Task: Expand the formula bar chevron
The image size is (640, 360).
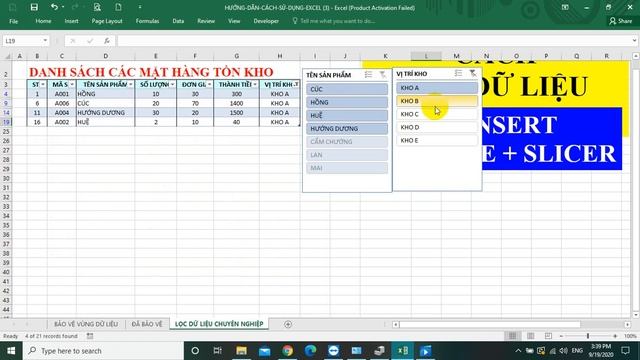Action: (634, 41)
